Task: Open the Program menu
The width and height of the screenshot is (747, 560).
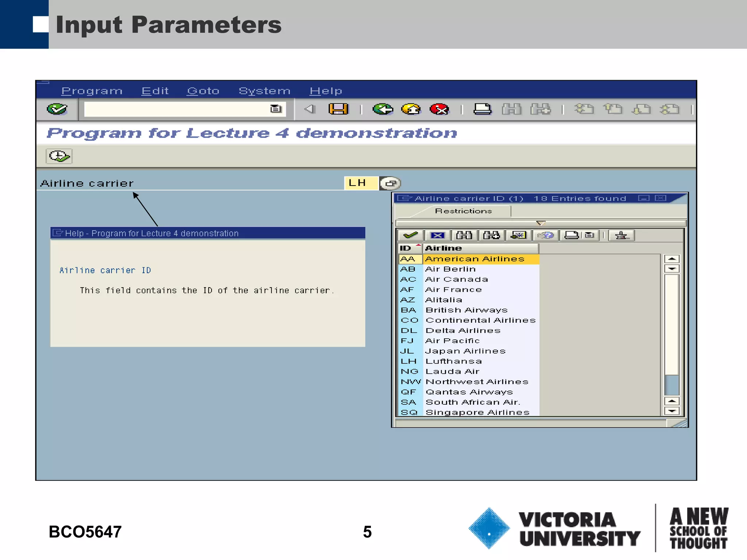Action: pyautogui.click(x=92, y=91)
